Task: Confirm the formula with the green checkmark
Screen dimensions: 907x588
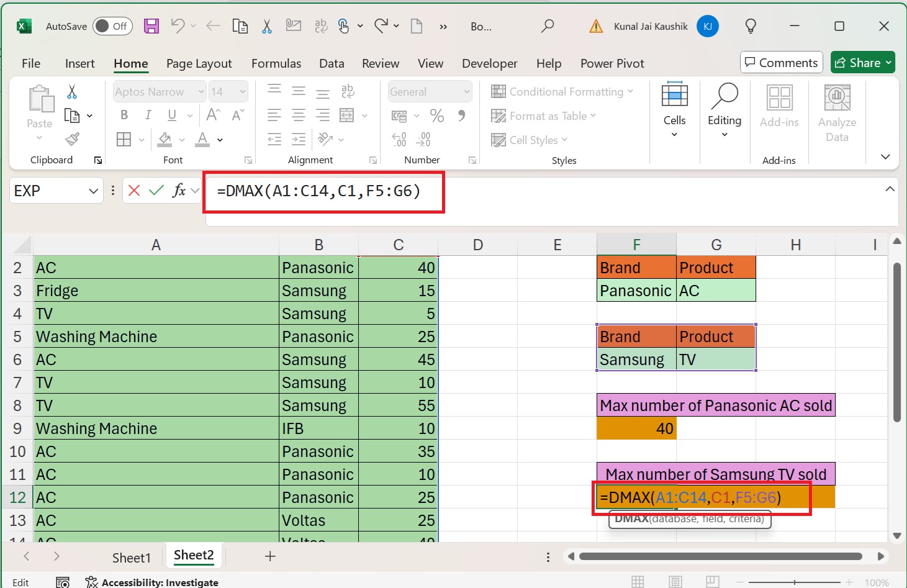Action: pyautogui.click(x=156, y=191)
